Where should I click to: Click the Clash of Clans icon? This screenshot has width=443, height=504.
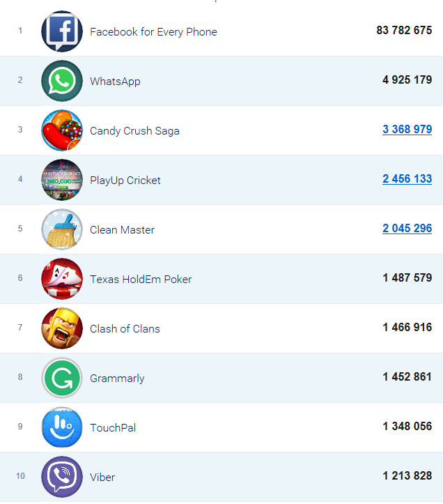(62, 328)
